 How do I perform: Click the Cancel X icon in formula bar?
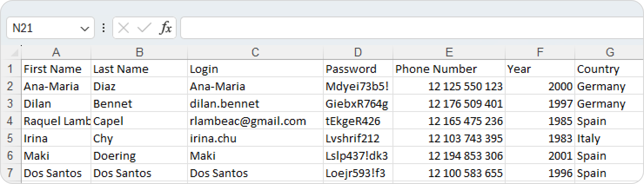click(x=124, y=28)
